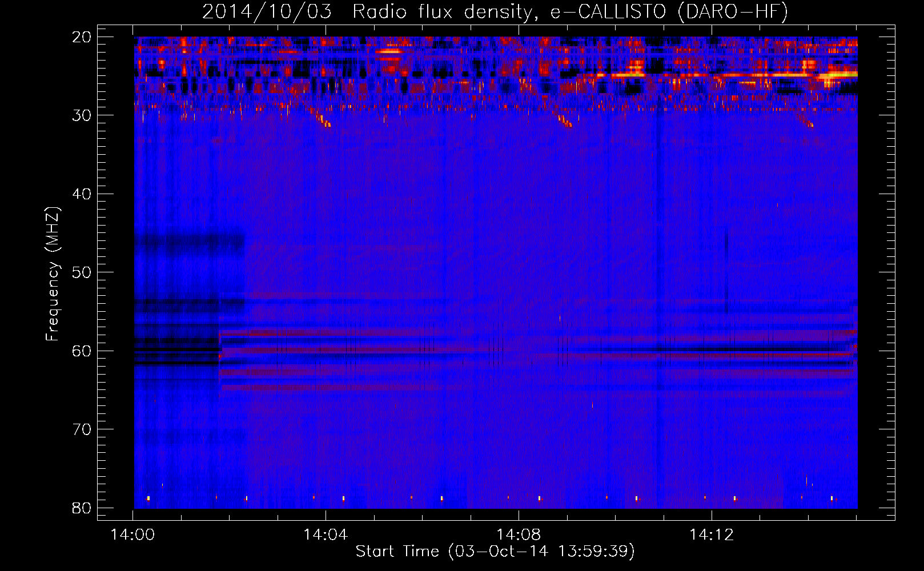Click the frequency label 40
Screen dimensions: 924x571
pos(82,194)
